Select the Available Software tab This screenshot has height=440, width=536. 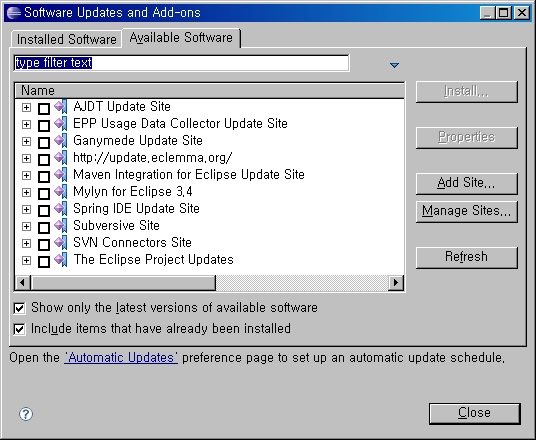pos(181,38)
